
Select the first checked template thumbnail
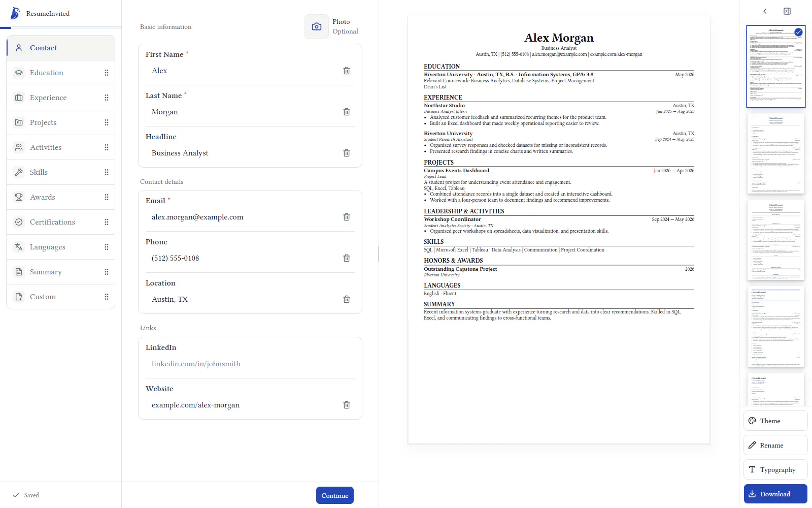click(776, 67)
